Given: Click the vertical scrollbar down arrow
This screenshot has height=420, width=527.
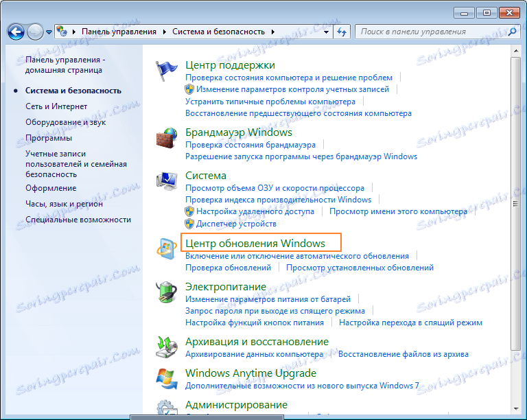Looking at the screenshot, I should [515, 409].
